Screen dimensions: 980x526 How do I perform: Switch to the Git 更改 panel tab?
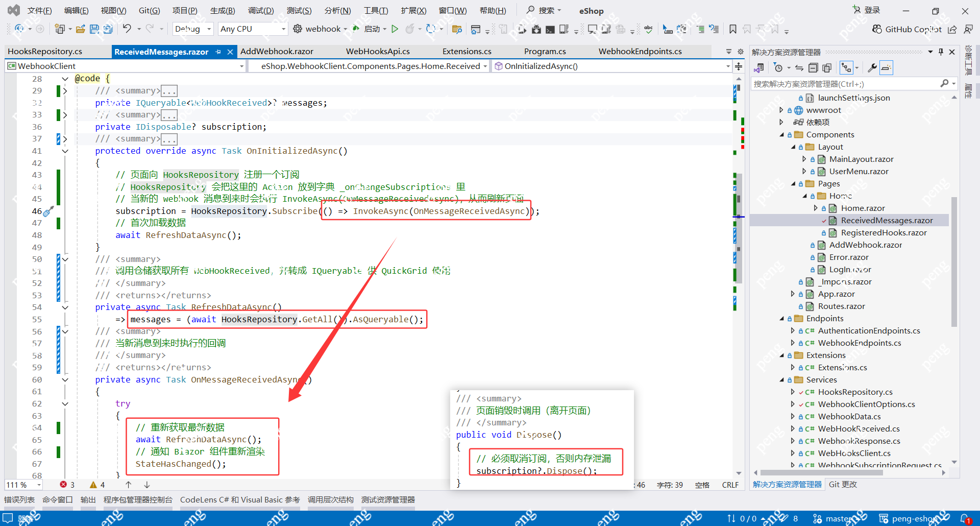point(843,485)
